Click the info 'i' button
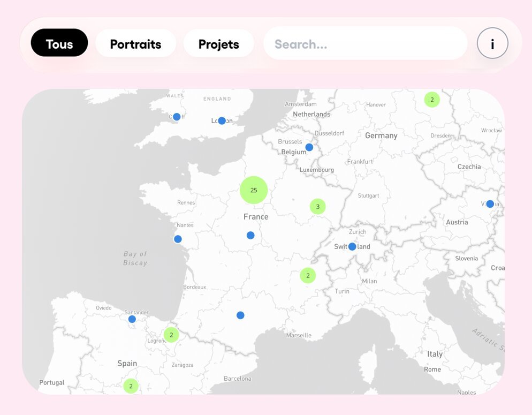Screen dimensions: 532x415 click(492, 43)
